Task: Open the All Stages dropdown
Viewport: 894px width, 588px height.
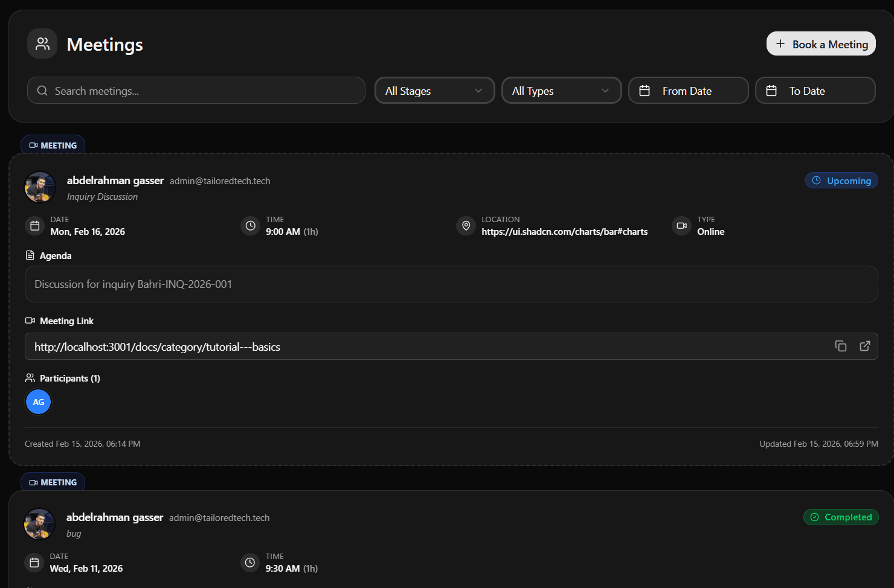Action: [434, 90]
